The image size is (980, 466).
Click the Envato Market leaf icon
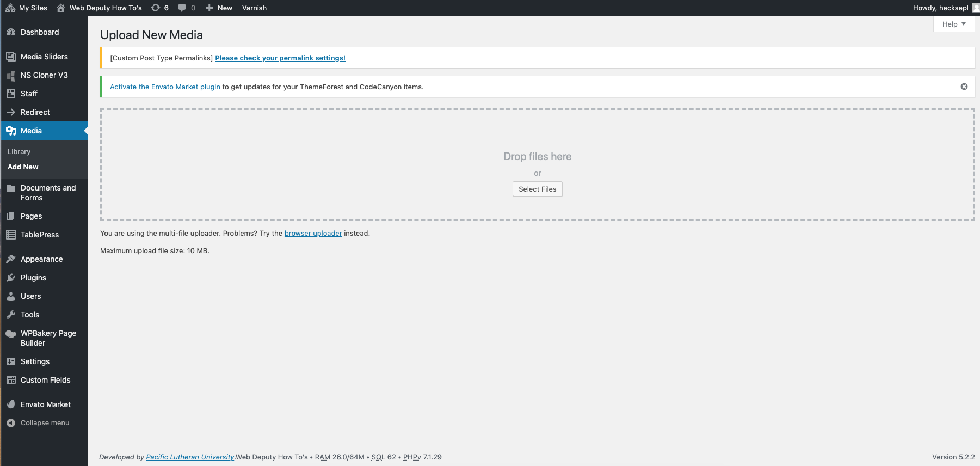click(11, 404)
